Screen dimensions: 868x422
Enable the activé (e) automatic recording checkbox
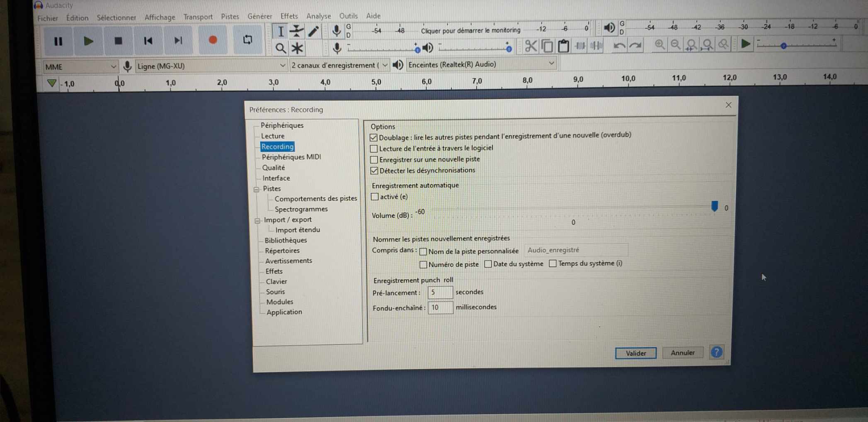375,197
